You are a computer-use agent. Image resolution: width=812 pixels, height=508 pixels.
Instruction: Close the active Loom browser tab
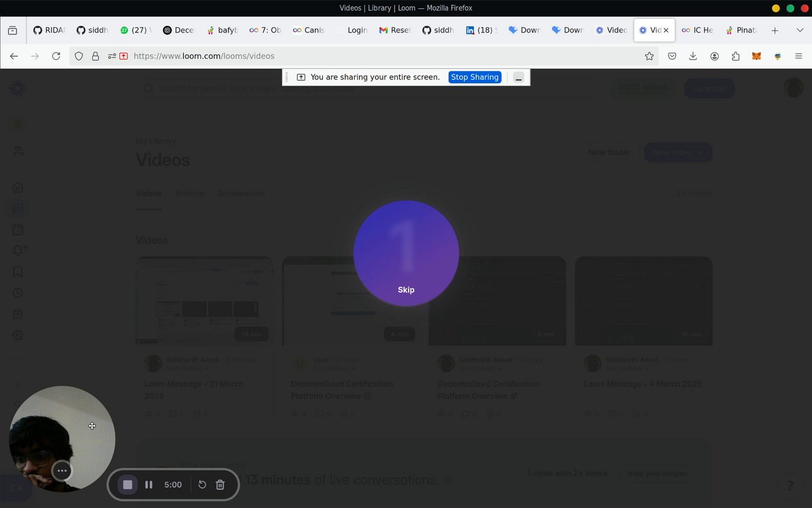click(x=666, y=30)
